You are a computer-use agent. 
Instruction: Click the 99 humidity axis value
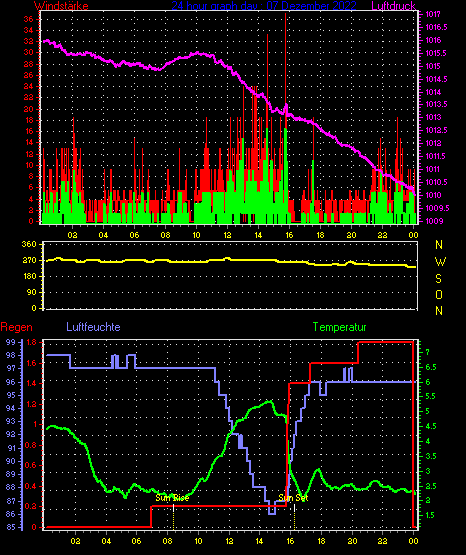pyautogui.click(x=11, y=342)
